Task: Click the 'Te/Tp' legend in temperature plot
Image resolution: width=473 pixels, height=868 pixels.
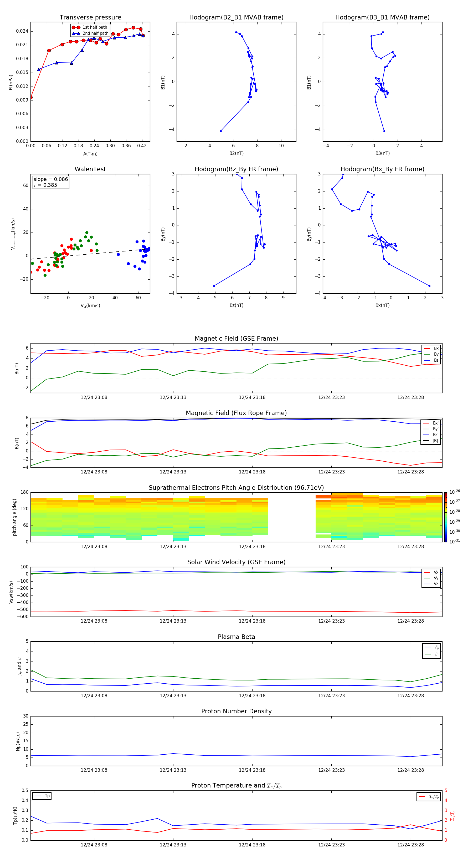Action: pyautogui.click(x=429, y=797)
